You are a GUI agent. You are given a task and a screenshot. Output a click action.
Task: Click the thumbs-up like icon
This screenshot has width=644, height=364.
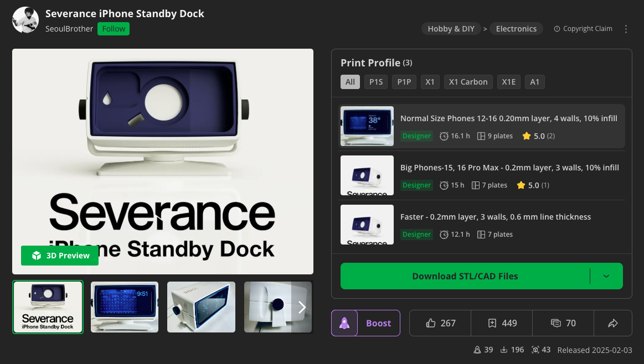click(x=431, y=323)
